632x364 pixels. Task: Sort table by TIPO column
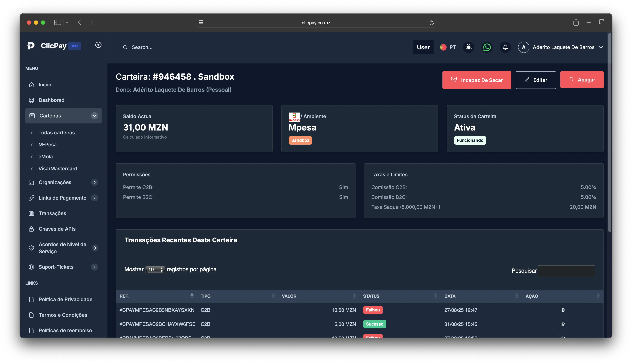tap(238, 296)
